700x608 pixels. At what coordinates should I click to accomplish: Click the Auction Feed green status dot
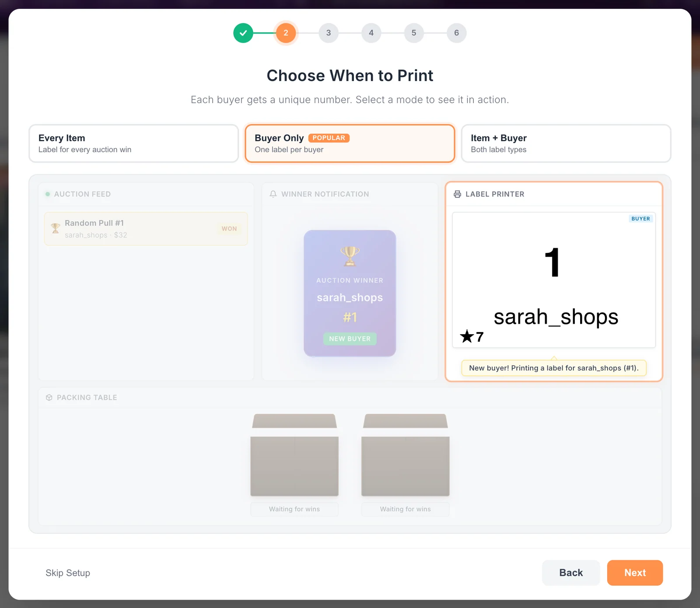(x=48, y=194)
